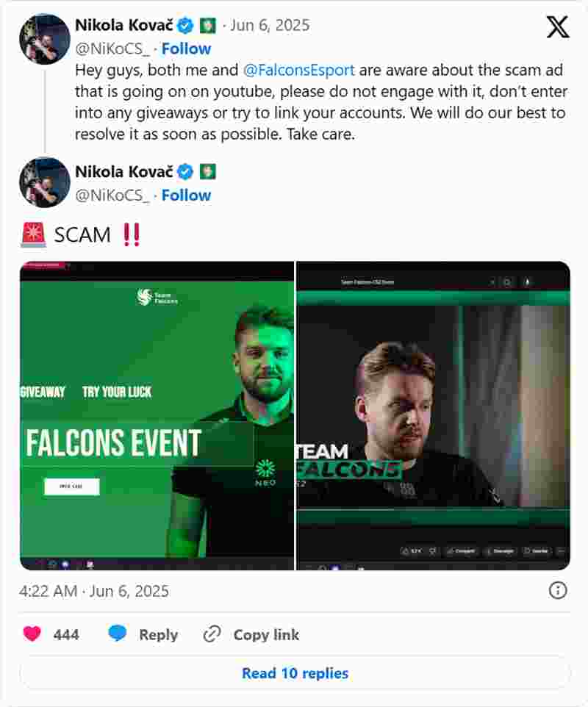Click the copy link chain icon
This screenshot has height=707, width=588.
click(212, 634)
